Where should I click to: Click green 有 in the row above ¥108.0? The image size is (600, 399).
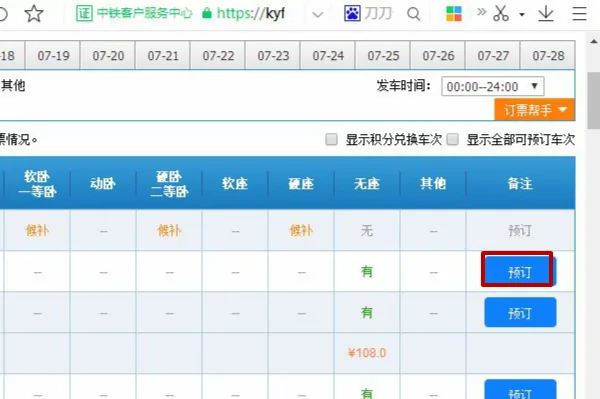tap(367, 313)
